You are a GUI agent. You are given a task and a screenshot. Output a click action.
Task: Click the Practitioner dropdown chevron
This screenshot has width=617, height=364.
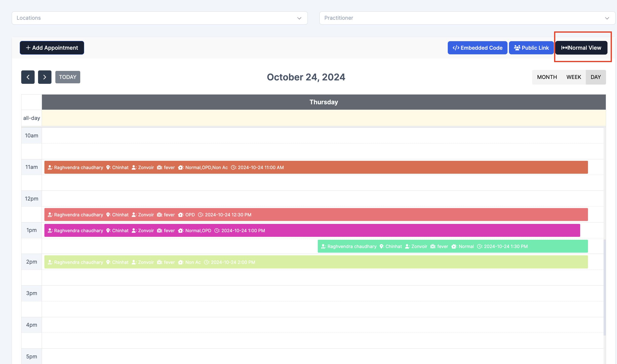[607, 19]
